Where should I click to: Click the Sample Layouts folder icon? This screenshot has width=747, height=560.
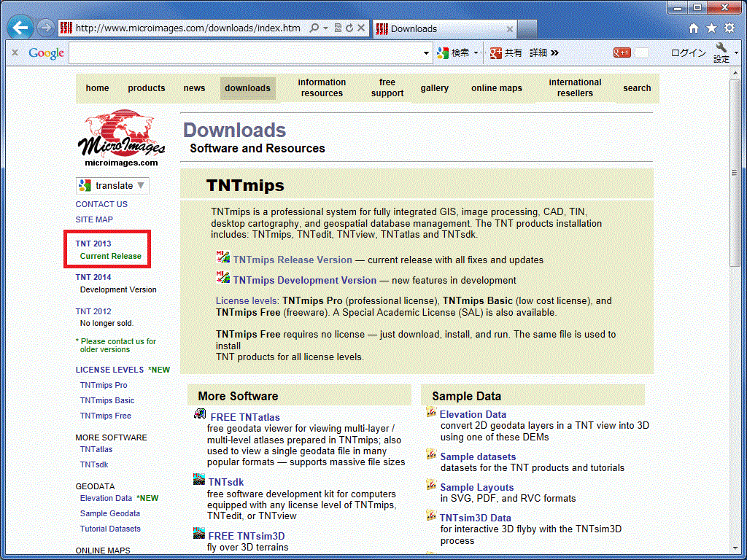pos(431,485)
